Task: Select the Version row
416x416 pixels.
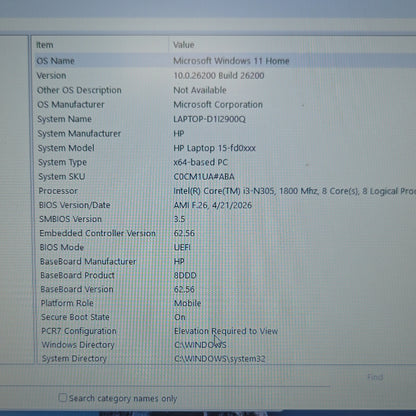Action: tap(225, 76)
